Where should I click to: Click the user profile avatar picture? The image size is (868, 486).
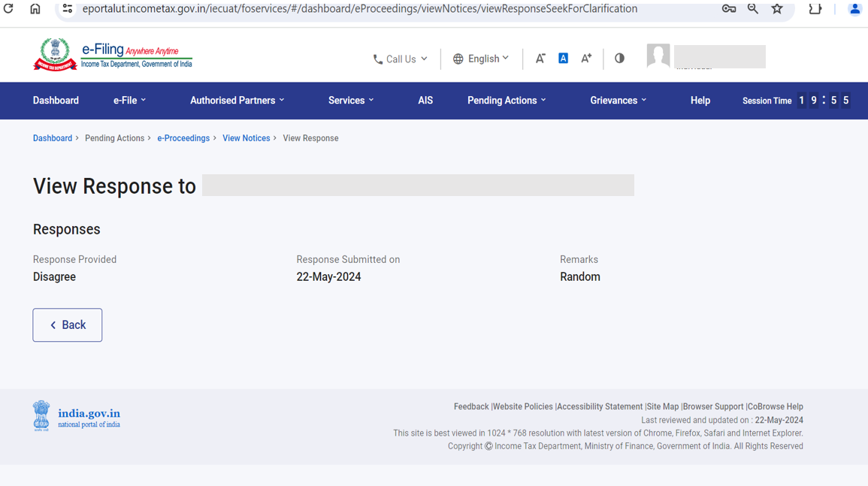pos(658,56)
